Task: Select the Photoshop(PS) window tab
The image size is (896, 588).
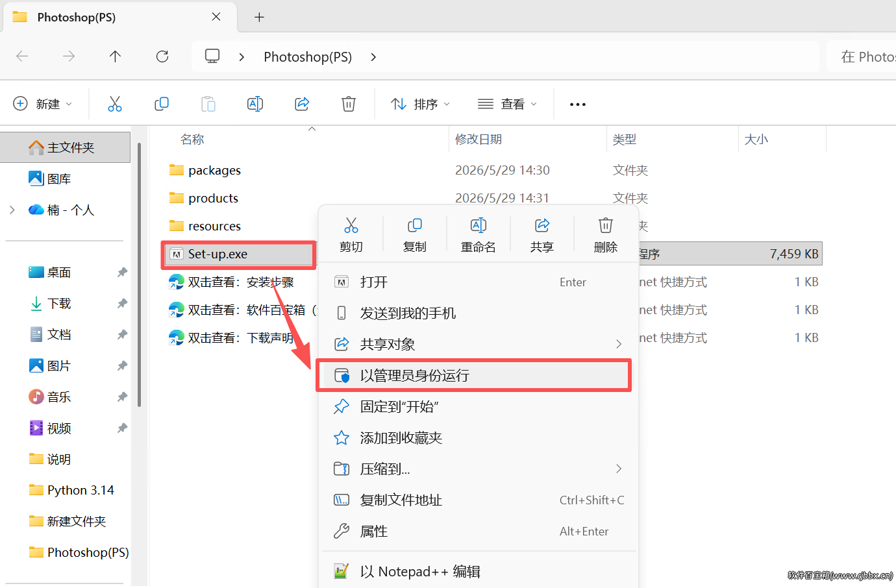Action: pyautogui.click(x=120, y=17)
